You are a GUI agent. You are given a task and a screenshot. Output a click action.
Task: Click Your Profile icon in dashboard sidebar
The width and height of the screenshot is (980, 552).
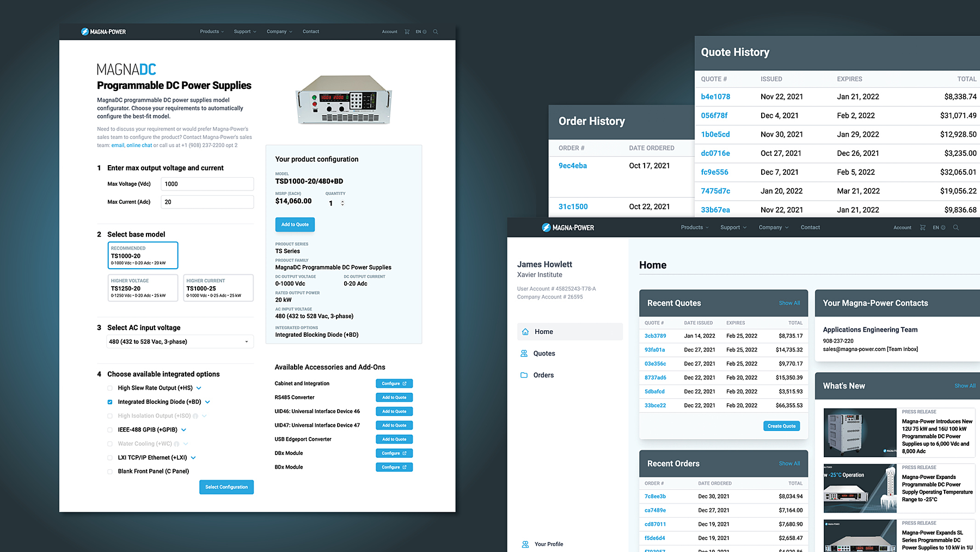[x=525, y=544]
